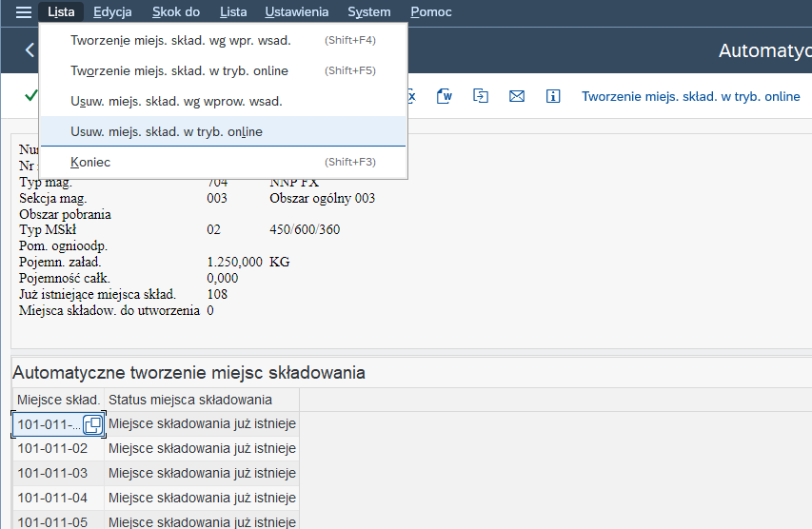
Task: Click the green checkmark confirm icon
Action: tap(31, 96)
